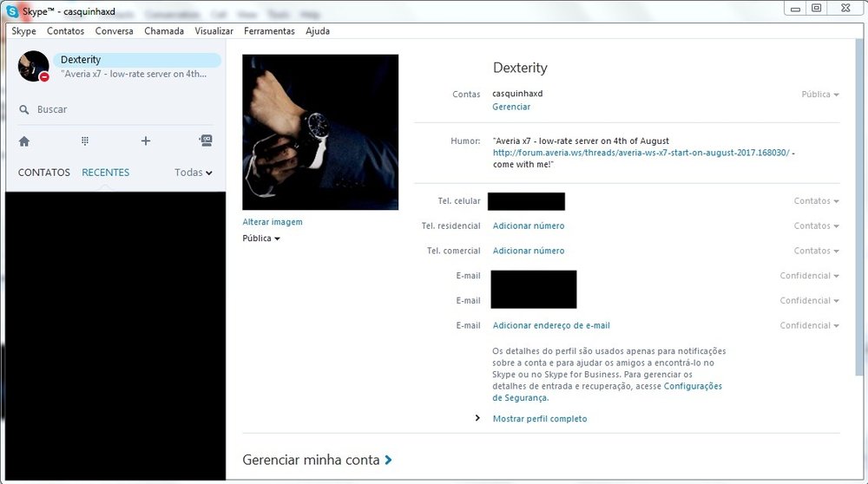Click the Gerenciar minha conta chevron arrow

[389, 460]
